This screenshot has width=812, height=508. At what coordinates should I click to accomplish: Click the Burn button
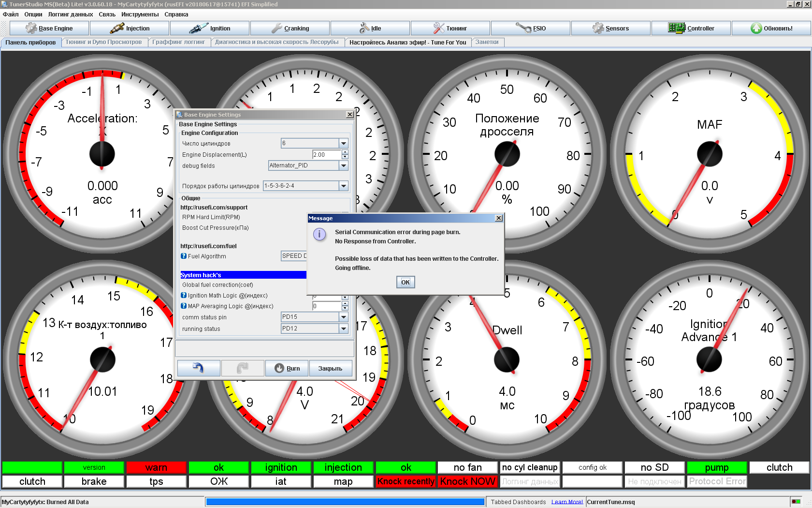point(287,368)
